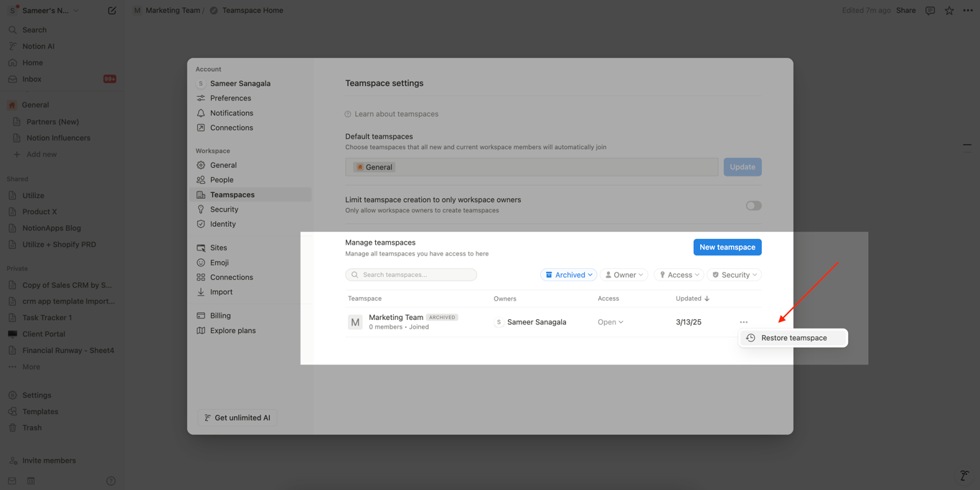Open the comments icon in top bar
Image resolution: width=980 pixels, height=490 pixels.
pos(930,11)
